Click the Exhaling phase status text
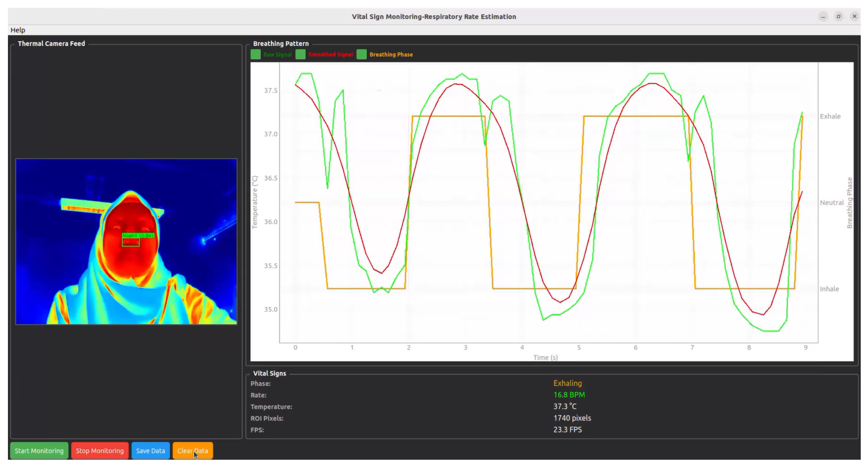This screenshot has height=467, width=868. (567, 383)
